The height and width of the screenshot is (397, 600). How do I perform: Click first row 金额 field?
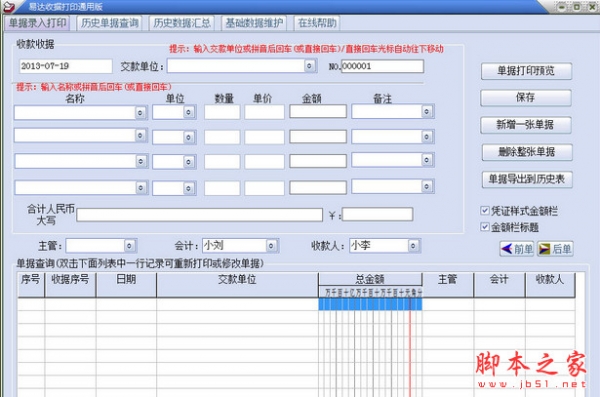(x=318, y=111)
